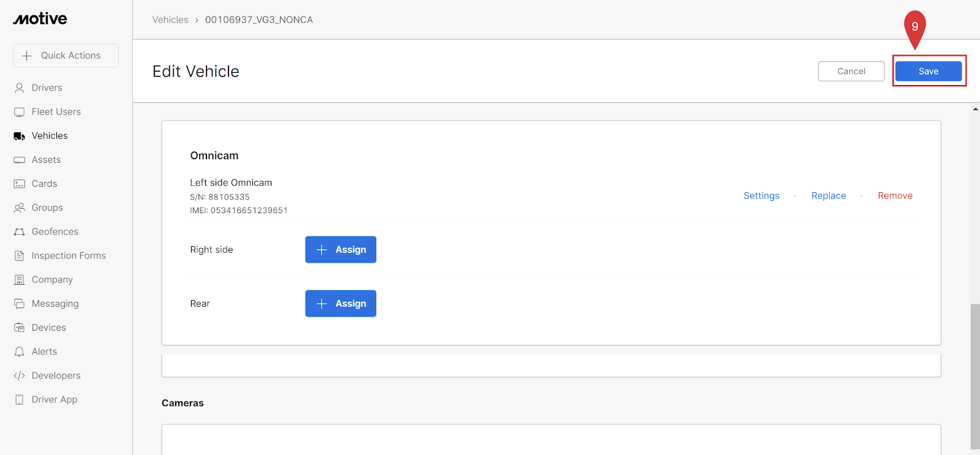Screen dimensions: 980x455
Task: Click the Inspection Forms document icon
Action: click(x=20, y=256)
